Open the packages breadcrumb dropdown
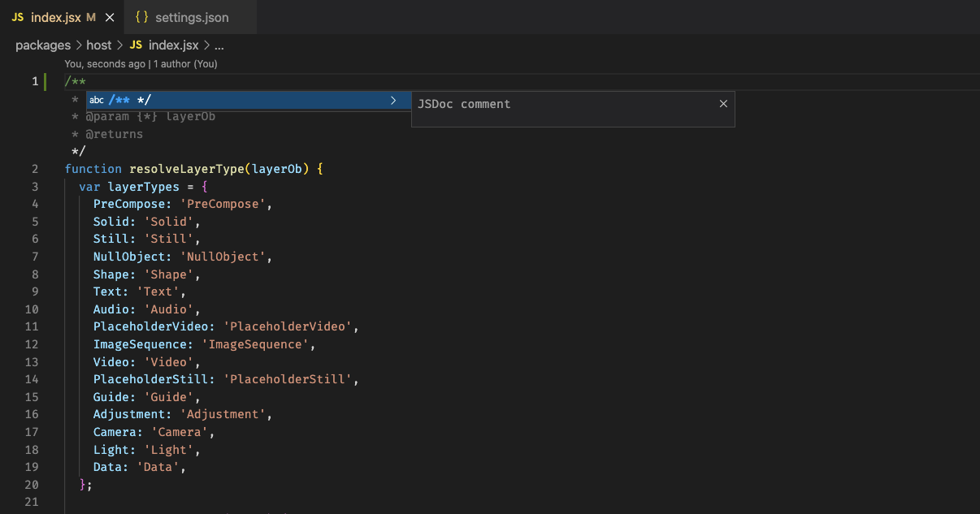Screen dimensions: 980x514 click(43, 45)
